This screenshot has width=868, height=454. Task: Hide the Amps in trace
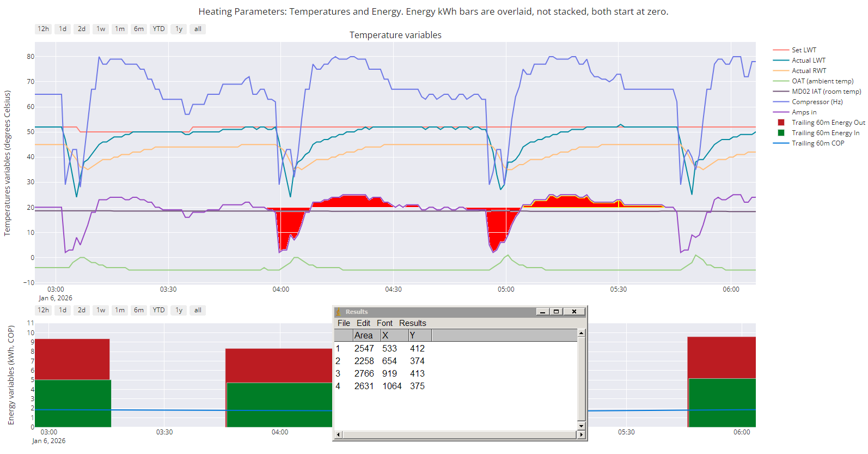click(x=804, y=112)
